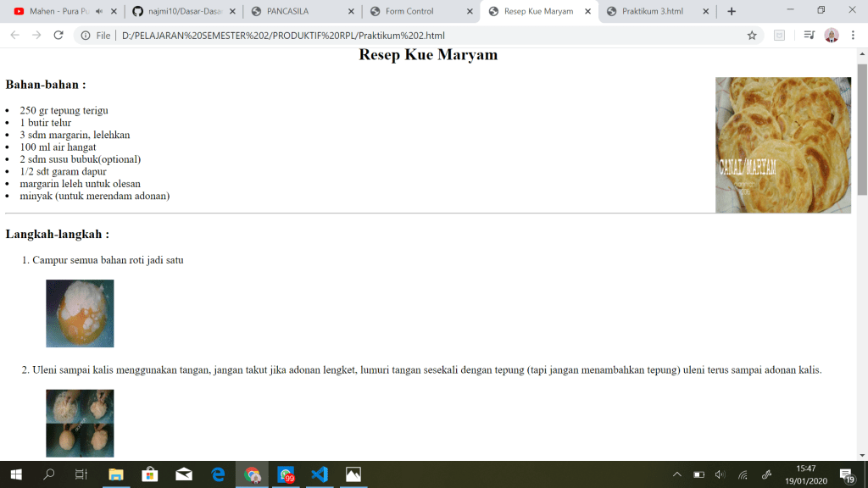Mute the Mahen YouTube tab audio

pos(99,11)
